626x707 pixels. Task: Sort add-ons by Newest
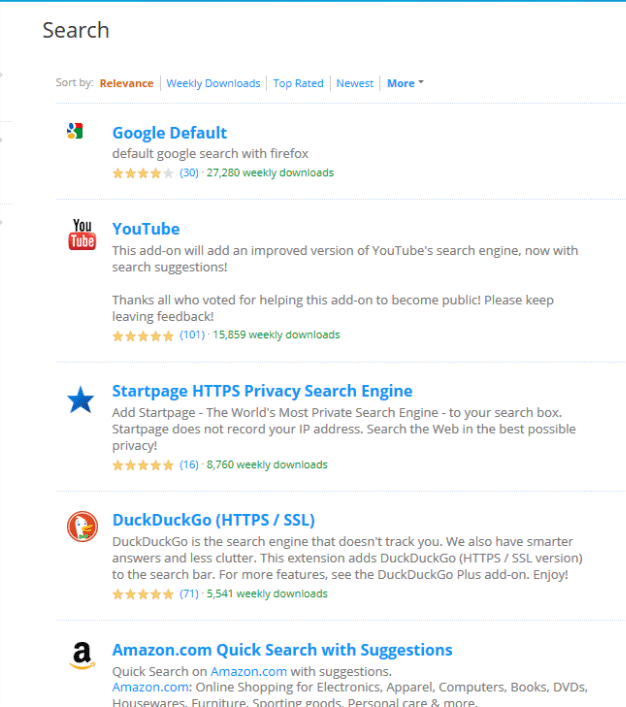pyautogui.click(x=355, y=83)
